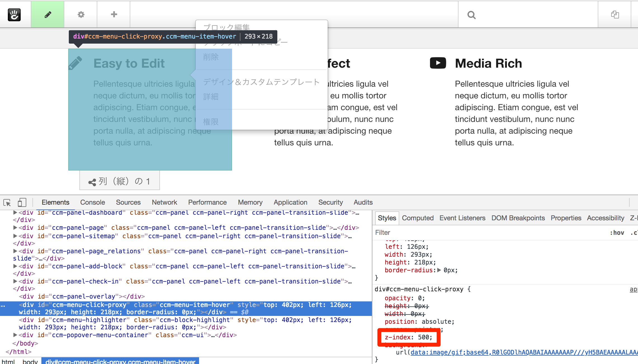Click the share/export icon top right
The image size is (638, 364).
(615, 15)
